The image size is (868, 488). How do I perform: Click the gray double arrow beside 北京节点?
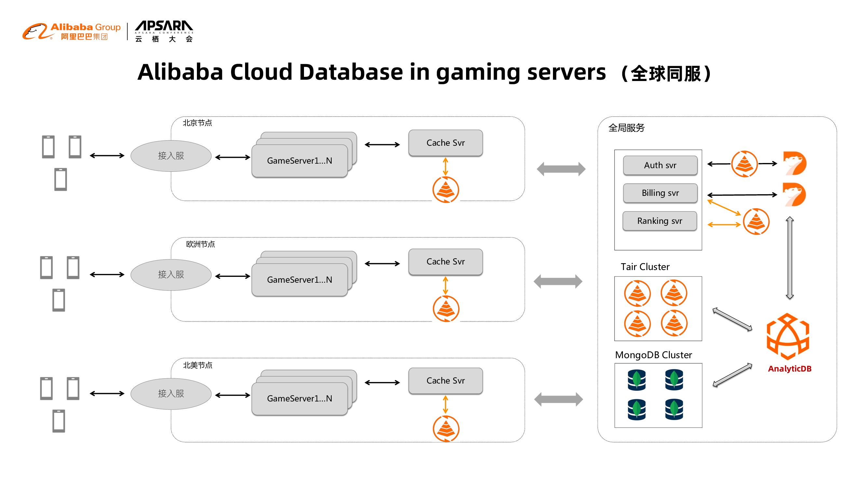pyautogui.click(x=561, y=169)
